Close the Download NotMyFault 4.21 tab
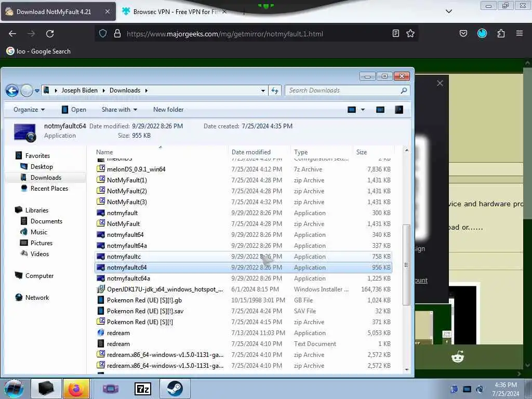The image size is (532, 399). [x=107, y=11]
